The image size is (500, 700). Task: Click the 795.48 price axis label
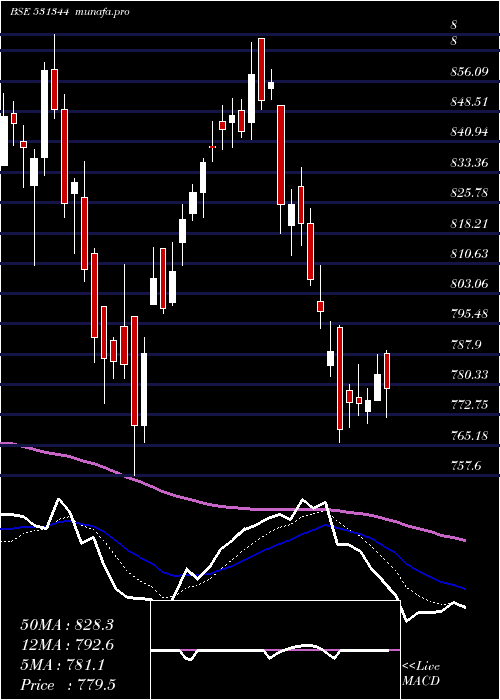(469, 314)
